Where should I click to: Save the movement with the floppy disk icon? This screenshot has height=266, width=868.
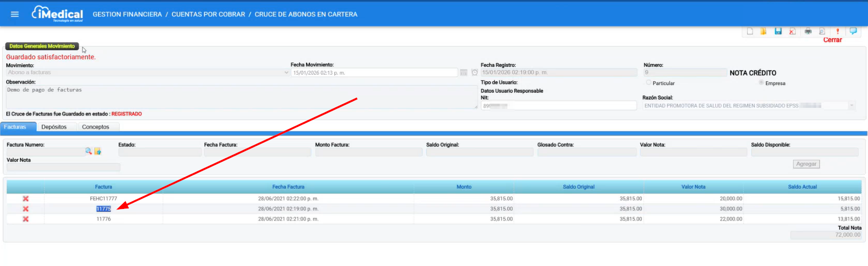[x=778, y=31]
